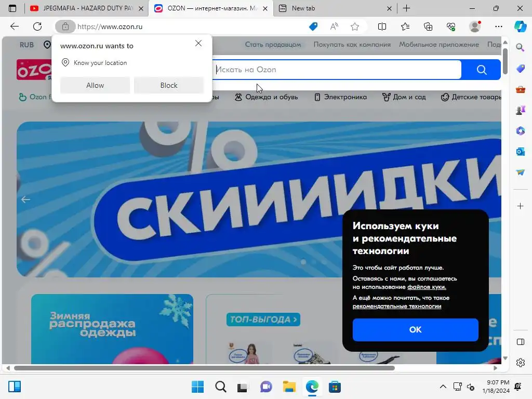Focus the Искать на Ozon search field
This screenshot has height=399, width=532.
coord(338,70)
